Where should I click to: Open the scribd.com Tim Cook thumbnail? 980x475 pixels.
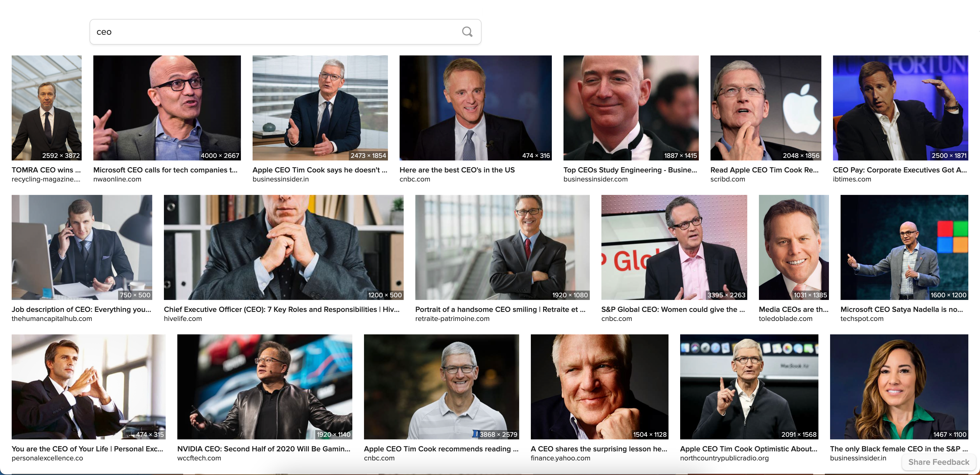click(x=765, y=108)
